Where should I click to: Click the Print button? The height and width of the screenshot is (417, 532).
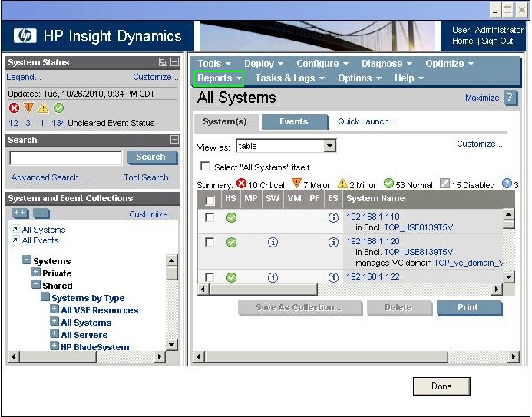[469, 308]
